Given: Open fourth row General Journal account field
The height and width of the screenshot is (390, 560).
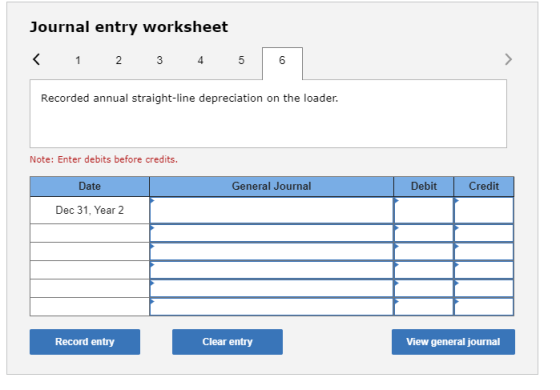Looking at the screenshot, I should tap(271, 270).
